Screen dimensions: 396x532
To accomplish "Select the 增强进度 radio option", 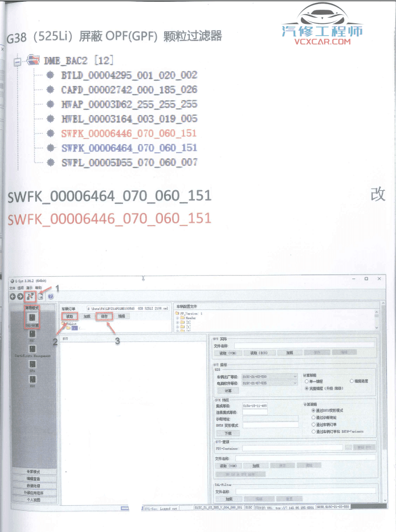I will [352, 381].
